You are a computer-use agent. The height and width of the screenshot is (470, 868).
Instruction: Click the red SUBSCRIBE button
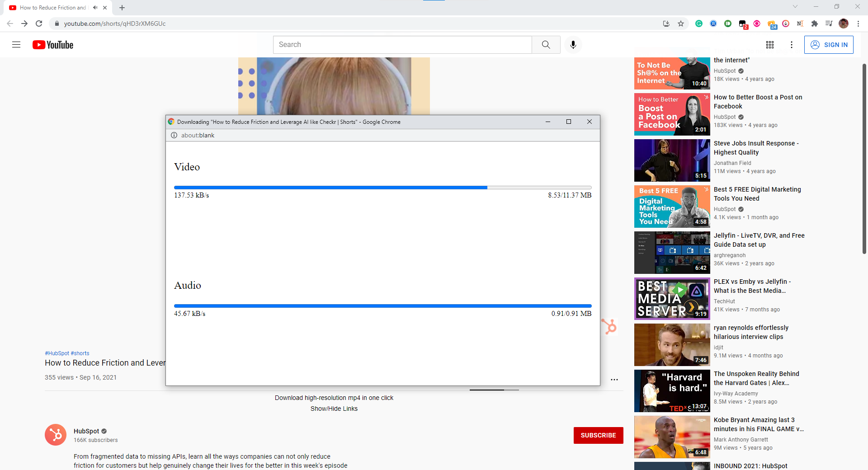tap(598, 435)
